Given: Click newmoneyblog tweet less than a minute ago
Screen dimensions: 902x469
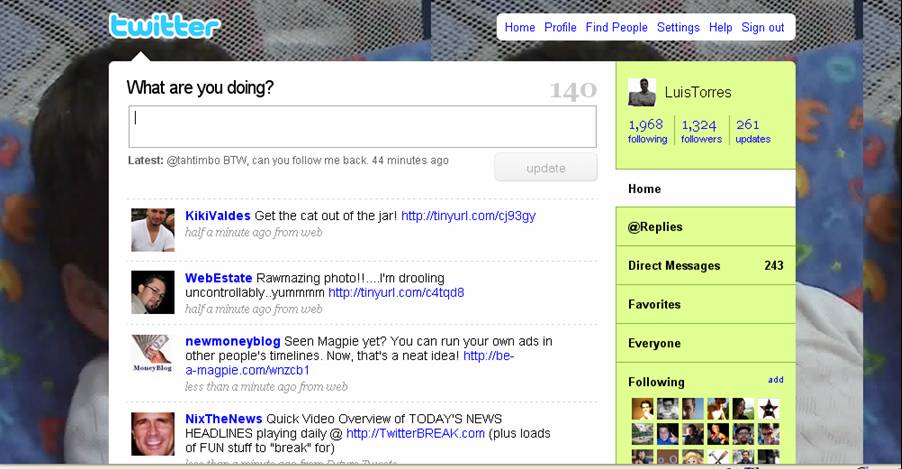Looking at the screenshot, I should click(266, 387).
